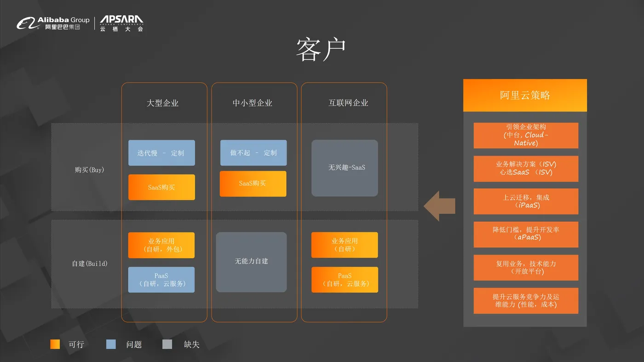Select 引领企业架构 strategy box
The height and width of the screenshot is (362, 644).
(x=526, y=135)
